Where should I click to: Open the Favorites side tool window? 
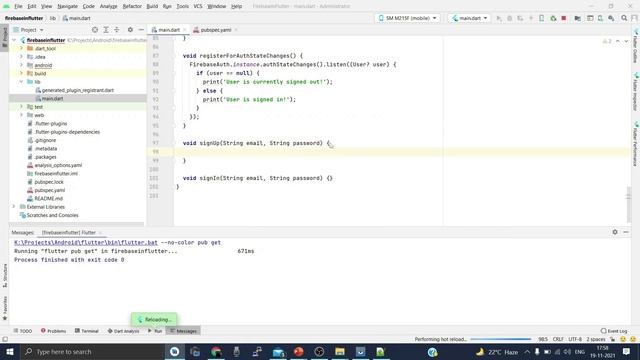tap(5, 308)
